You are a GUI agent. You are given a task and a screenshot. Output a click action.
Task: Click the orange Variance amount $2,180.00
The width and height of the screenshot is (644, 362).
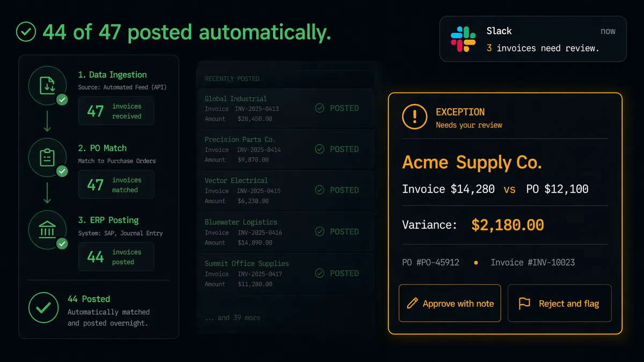(507, 225)
